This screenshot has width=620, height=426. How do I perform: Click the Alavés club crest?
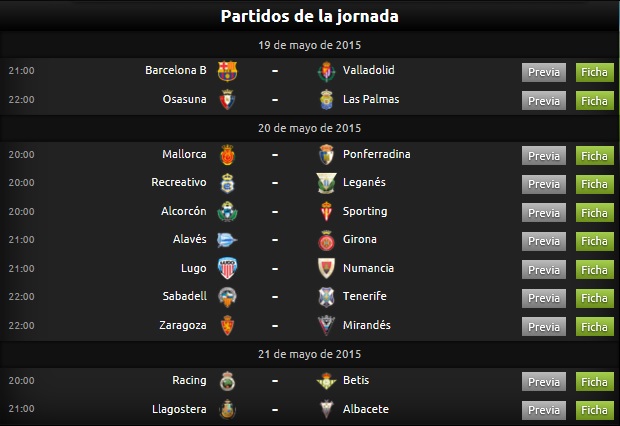(227, 240)
